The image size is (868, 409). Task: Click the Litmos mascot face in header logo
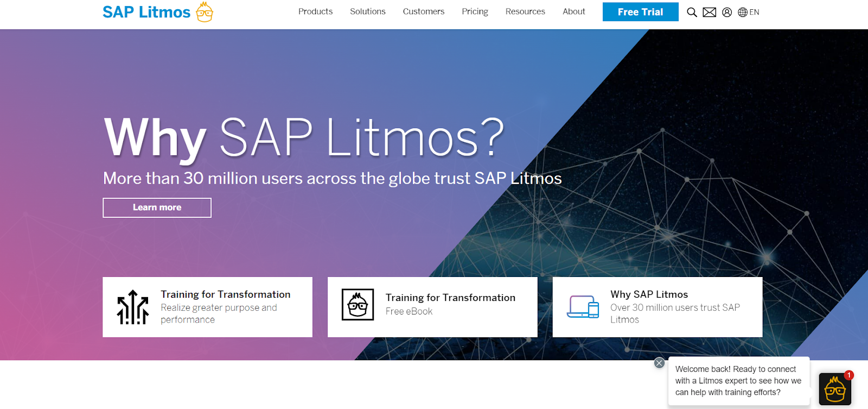(205, 12)
